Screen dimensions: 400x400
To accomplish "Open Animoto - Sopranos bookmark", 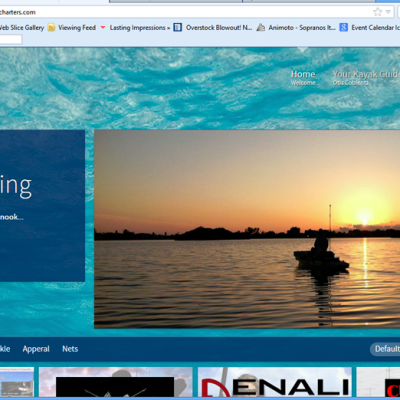I will click(x=302, y=28).
